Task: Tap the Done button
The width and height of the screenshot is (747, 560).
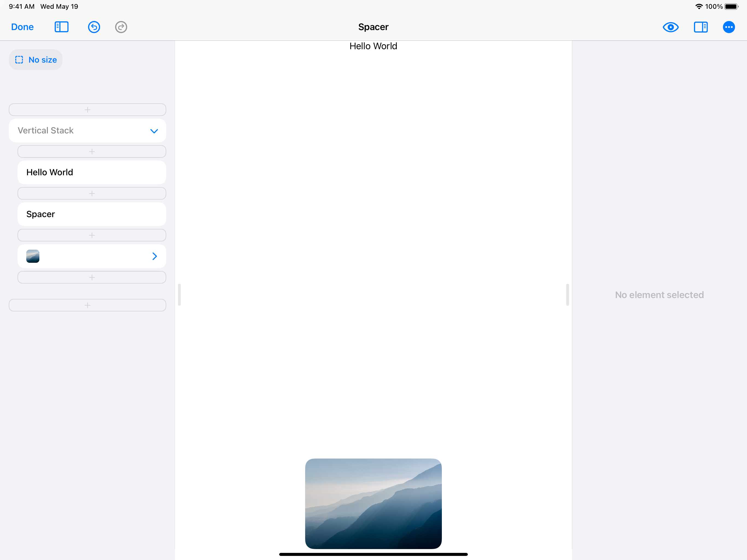Action: click(22, 27)
